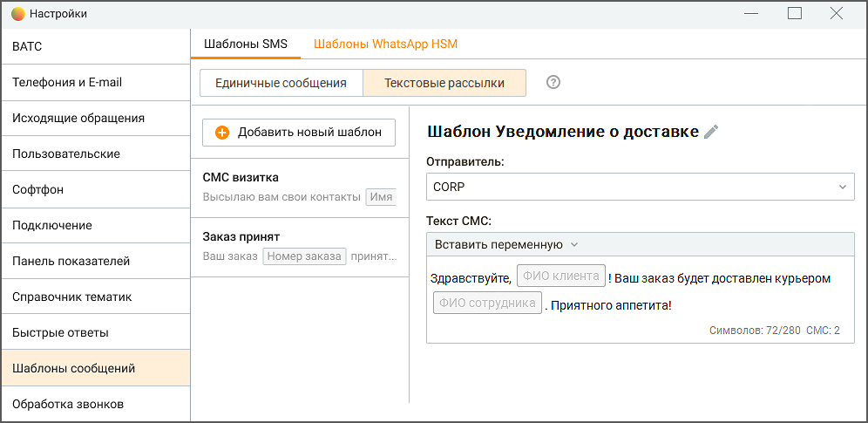This screenshot has height=423, width=868.
Task: Open Телефония и E-mail section
Action: click(x=95, y=83)
